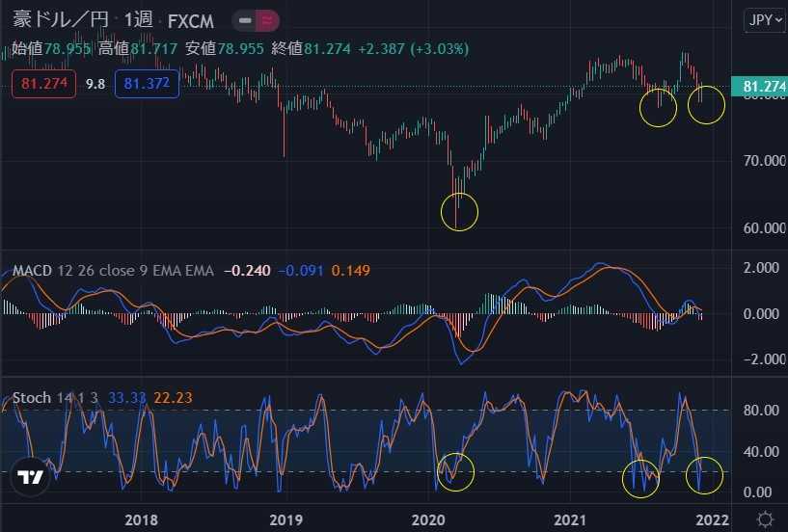Click the MACD histogram value −0.240

(x=247, y=271)
